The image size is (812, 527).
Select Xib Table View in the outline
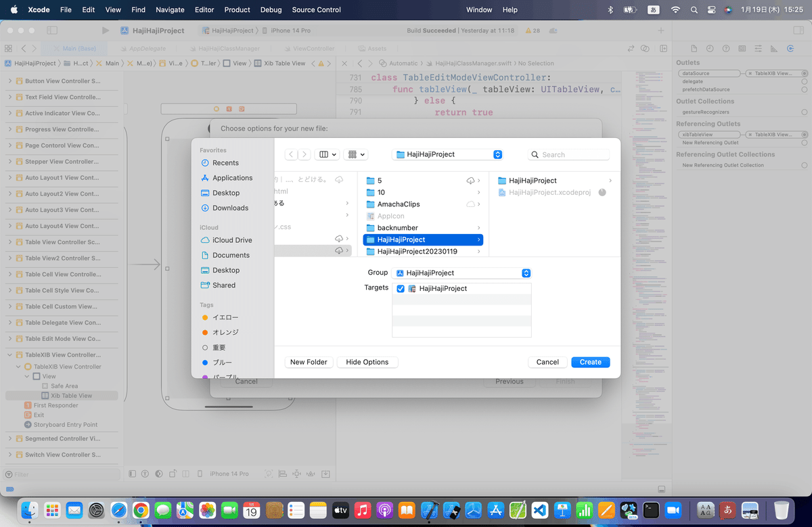pos(71,396)
